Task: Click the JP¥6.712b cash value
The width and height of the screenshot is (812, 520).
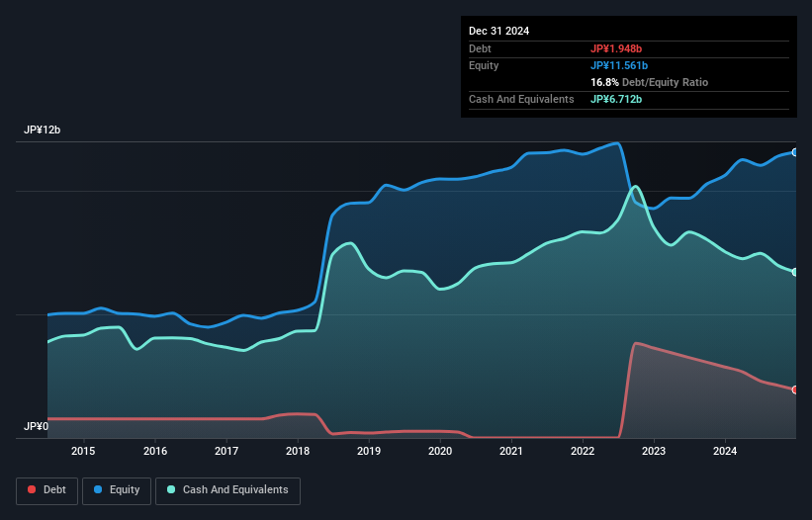Action: tap(616, 99)
